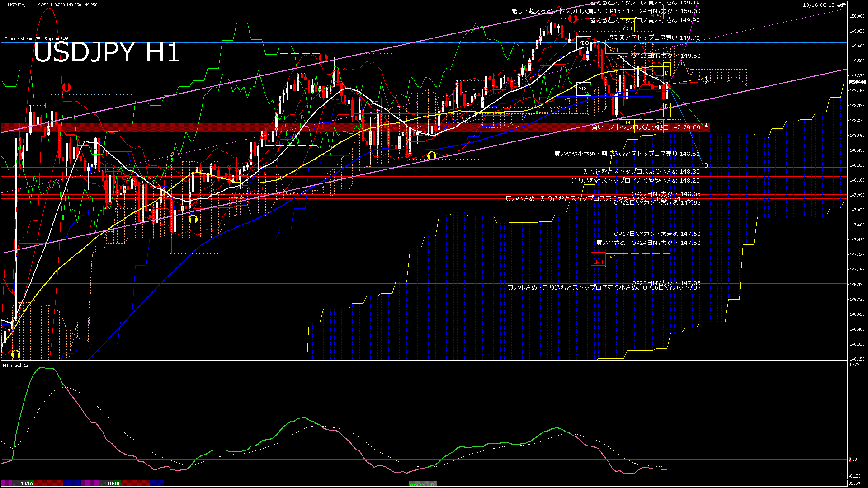Click the 買い・ストップロス売り混在 148.70-80 label

click(646, 127)
